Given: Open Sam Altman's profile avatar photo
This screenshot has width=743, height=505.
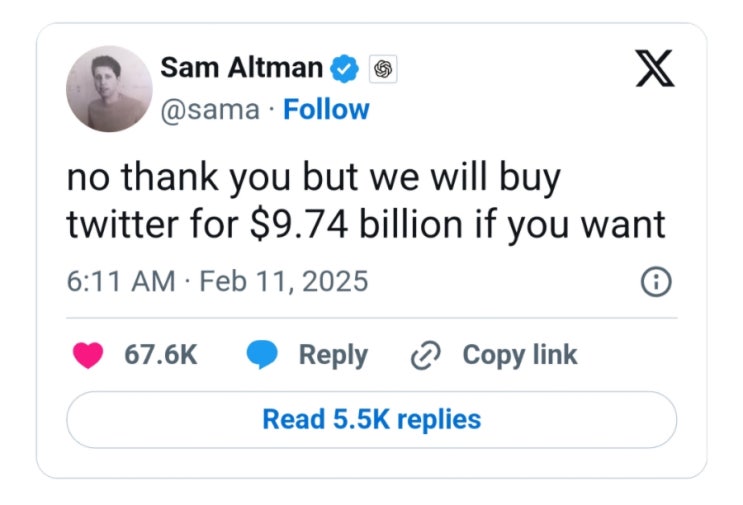Looking at the screenshot, I should [109, 89].
